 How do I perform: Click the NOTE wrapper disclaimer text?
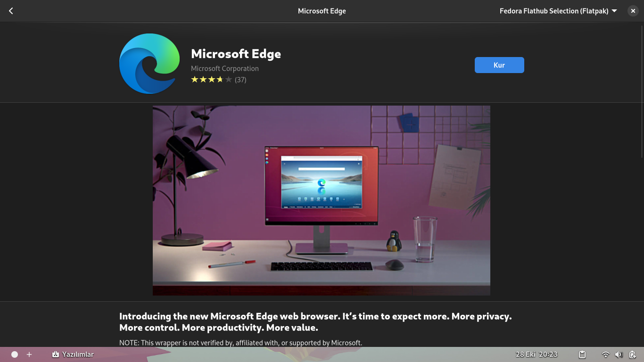(240, 343)
